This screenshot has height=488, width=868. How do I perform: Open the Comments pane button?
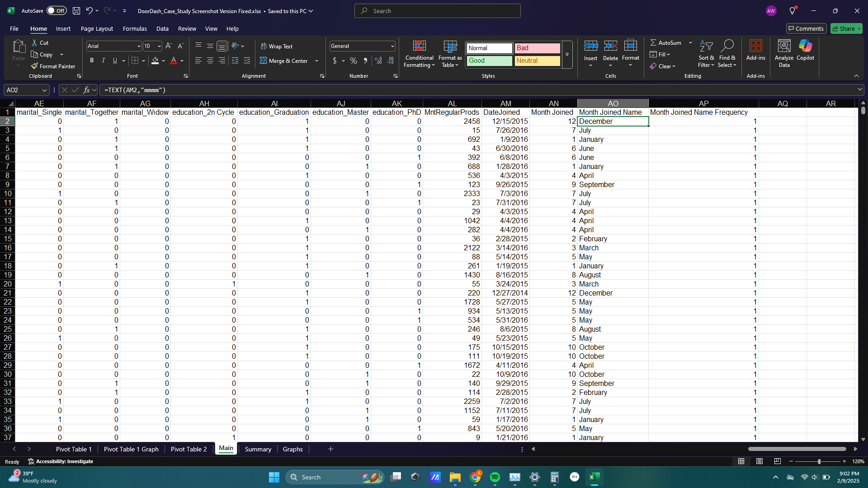click(x=806, y=28)
